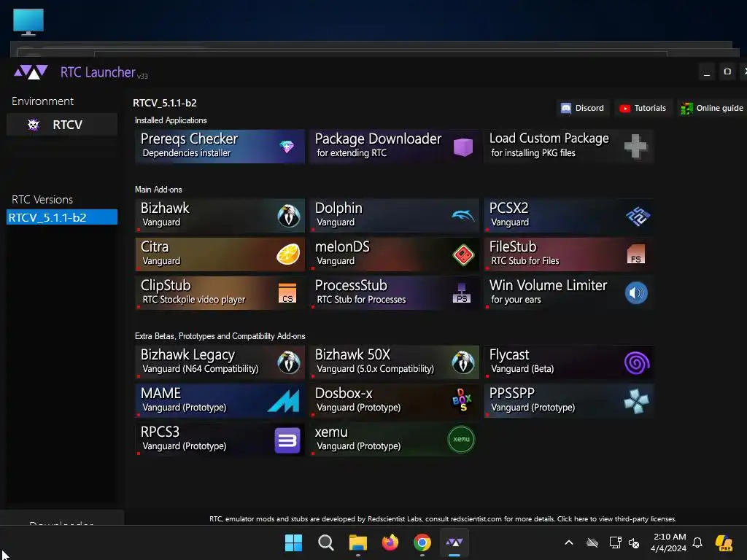Launch PCSX2 Vanguard tile title
747x560 pixels.
[508, 208]
